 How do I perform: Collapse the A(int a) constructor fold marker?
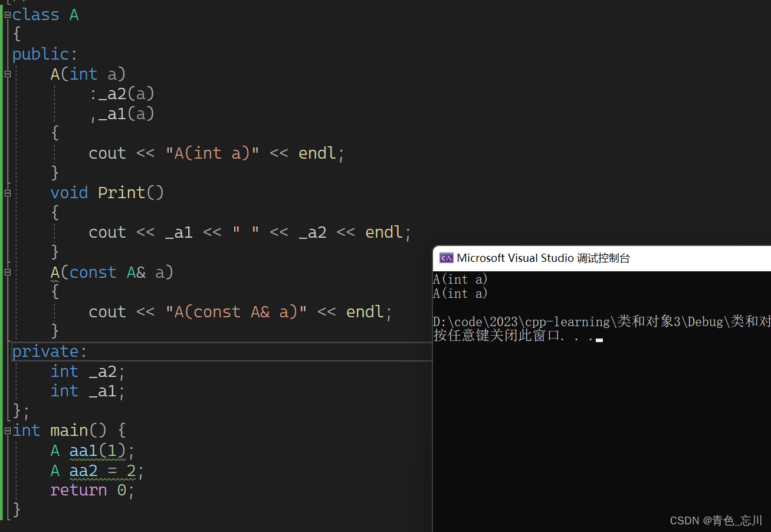click(8, 74)
